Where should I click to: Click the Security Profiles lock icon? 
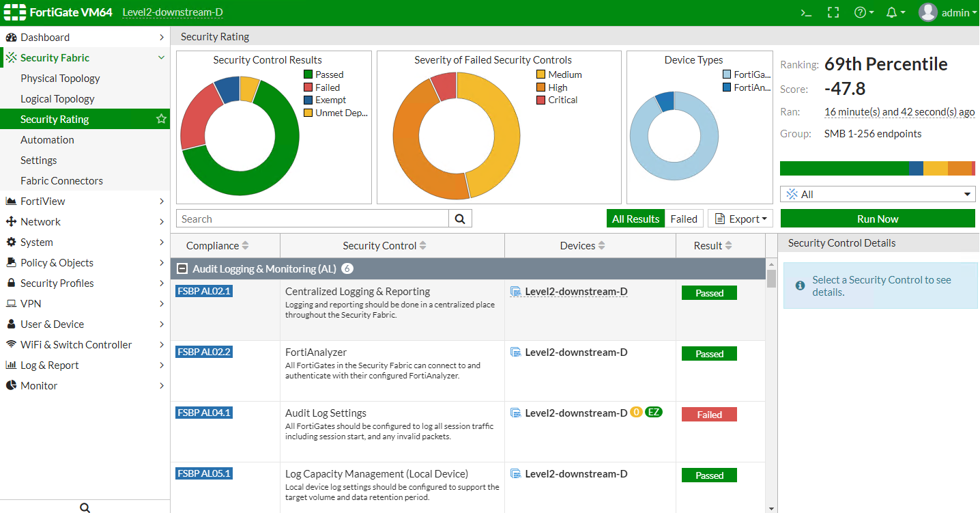(x=11, y=283)
